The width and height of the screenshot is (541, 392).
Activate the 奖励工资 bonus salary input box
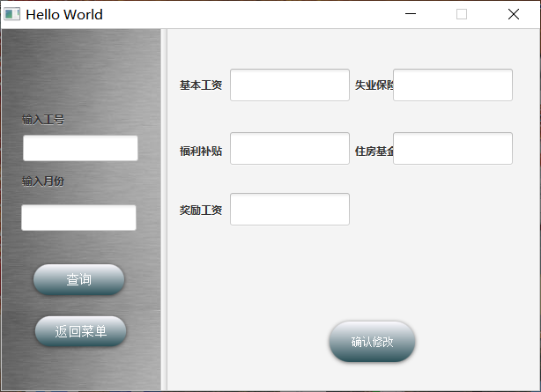click(289, 210)
